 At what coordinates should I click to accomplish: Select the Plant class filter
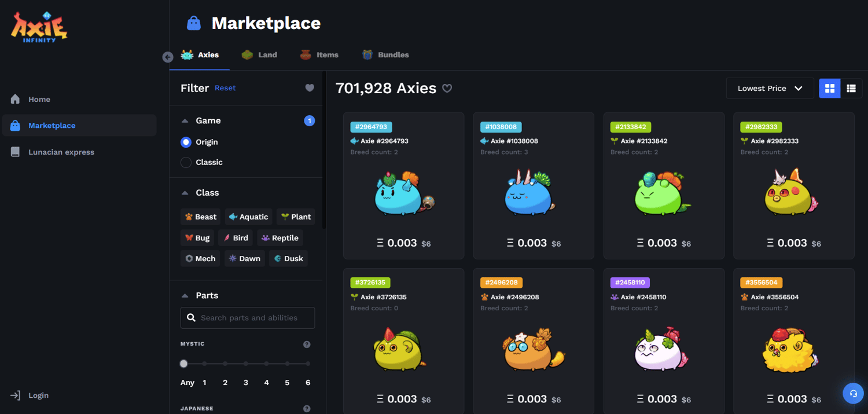[295, 217]
